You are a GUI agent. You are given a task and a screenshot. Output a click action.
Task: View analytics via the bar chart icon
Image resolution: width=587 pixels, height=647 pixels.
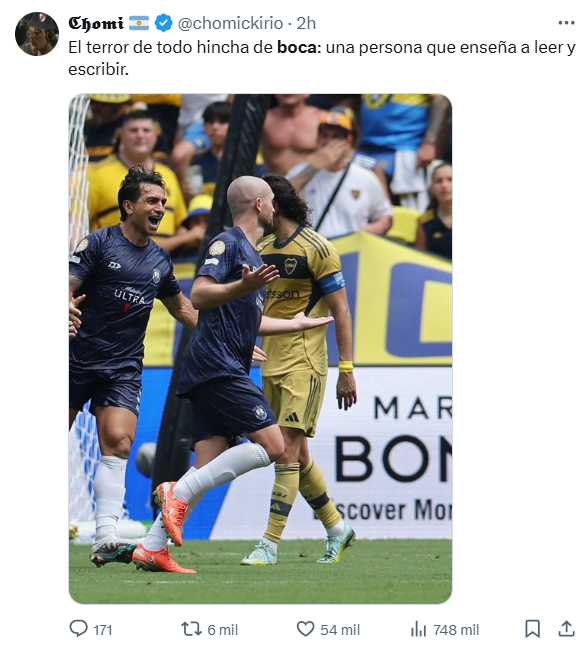click(x=418, y=630)
